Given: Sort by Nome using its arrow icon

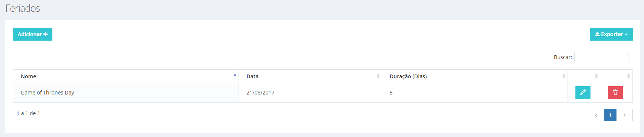Looking at the screenshot, I should [235, 75].
